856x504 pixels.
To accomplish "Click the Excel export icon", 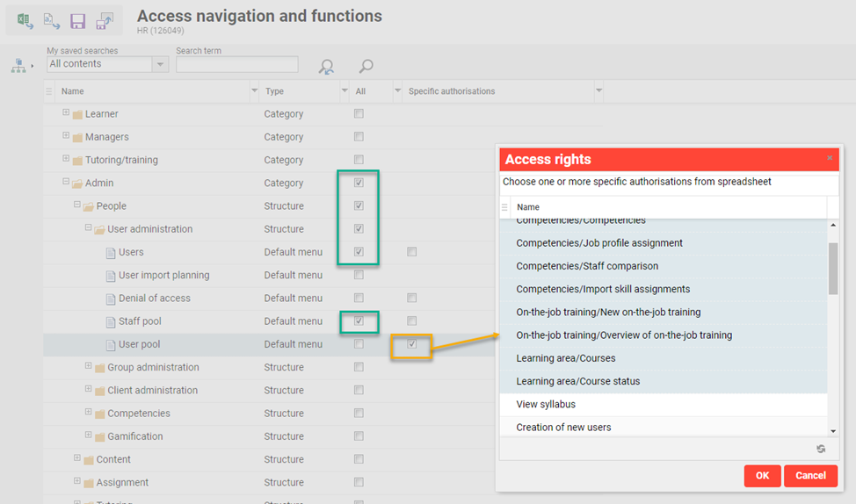I will 25,20.
